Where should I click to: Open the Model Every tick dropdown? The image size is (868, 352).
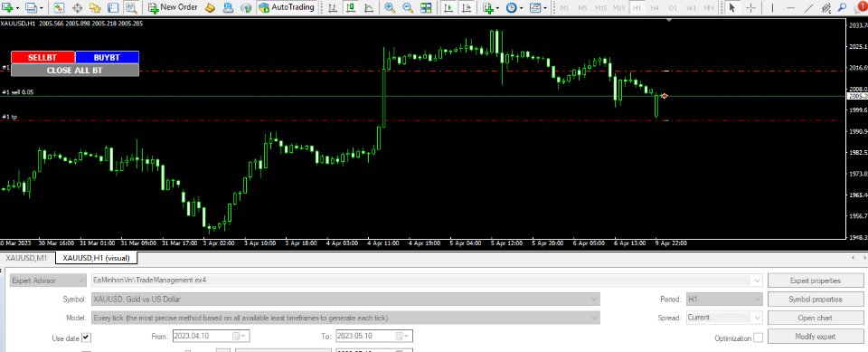346,318
